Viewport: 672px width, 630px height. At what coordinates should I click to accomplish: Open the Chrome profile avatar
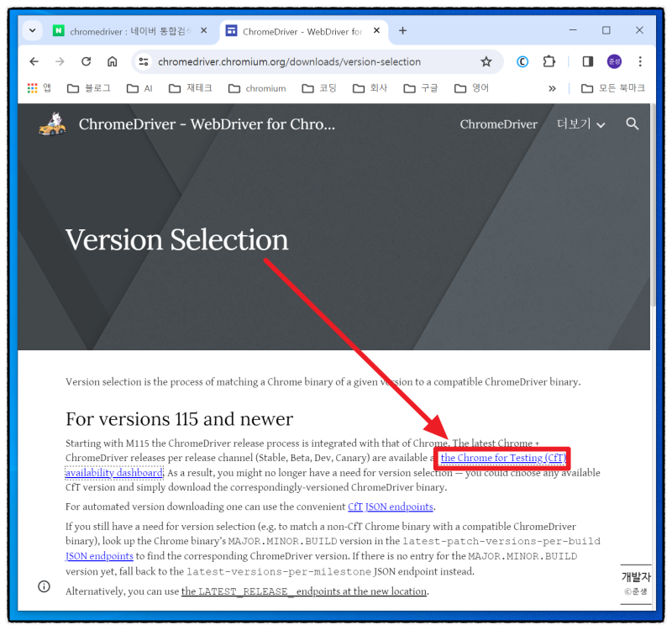coord(614,61)
